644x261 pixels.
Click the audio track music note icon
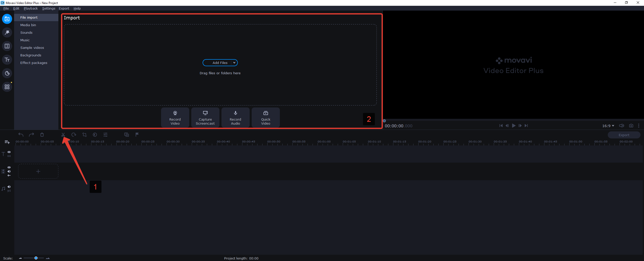[3, 189]
